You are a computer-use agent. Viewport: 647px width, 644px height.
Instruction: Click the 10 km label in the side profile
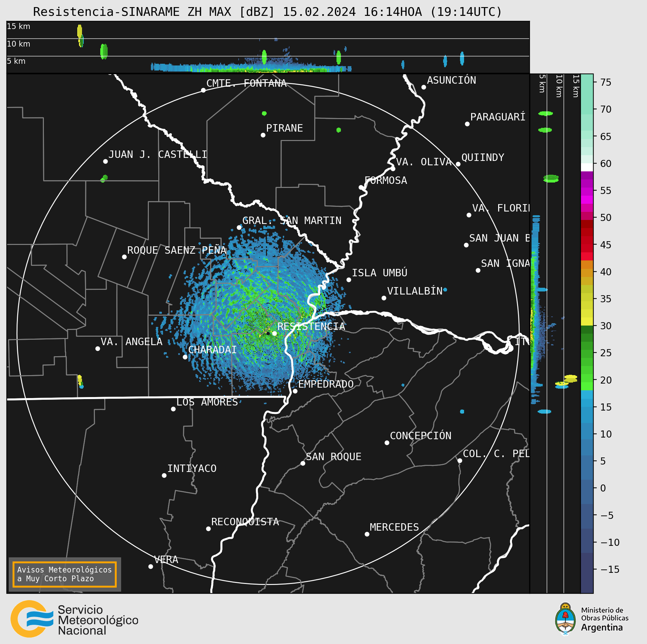pyautogui.click(x=559, y=86)
